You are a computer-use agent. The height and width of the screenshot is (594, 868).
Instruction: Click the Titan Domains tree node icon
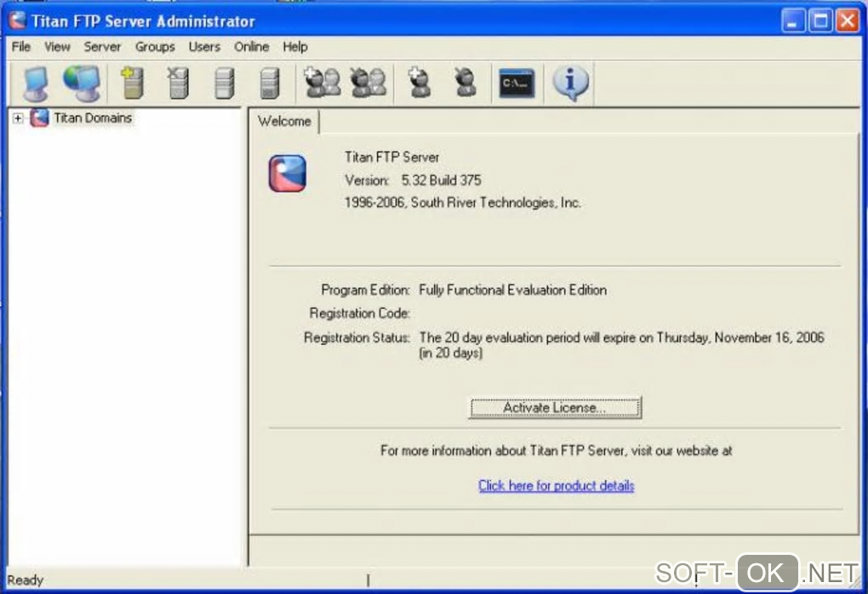click(x=39, y=118)
